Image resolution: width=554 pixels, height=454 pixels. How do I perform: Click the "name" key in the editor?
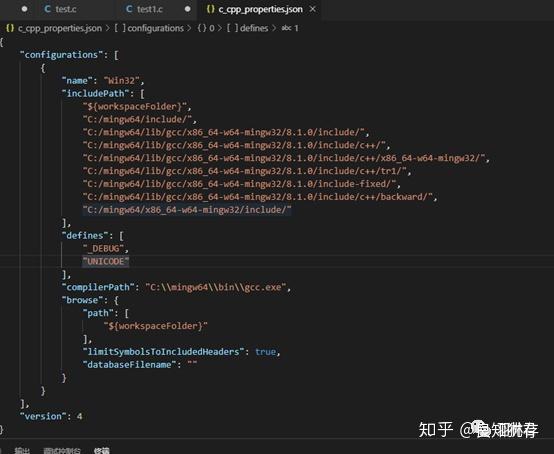77,81
